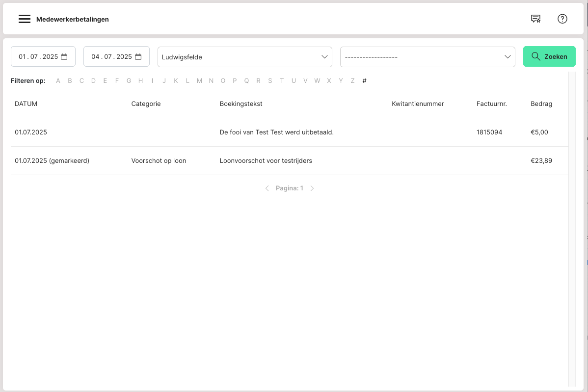Filter by letter U
Viewport: 588px width, 392px height.
[294, 80]
